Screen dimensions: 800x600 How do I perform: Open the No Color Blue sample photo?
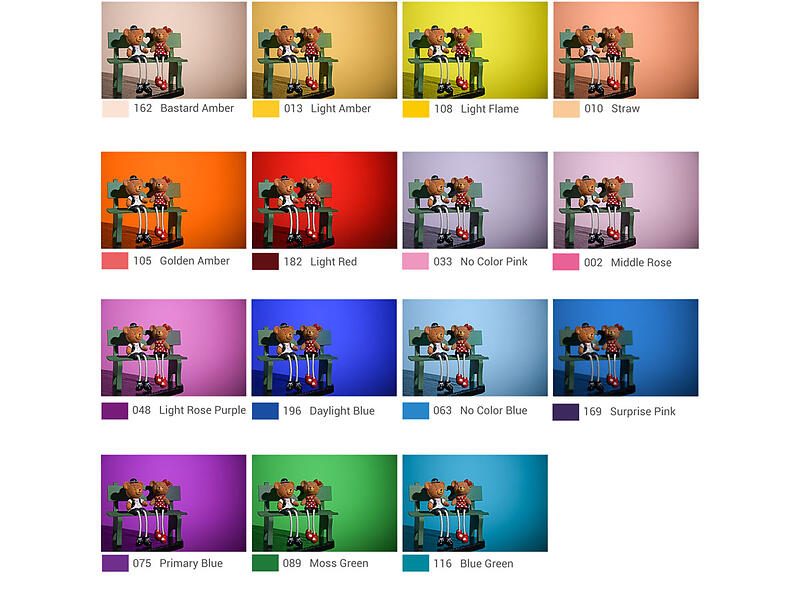[475, 347]
